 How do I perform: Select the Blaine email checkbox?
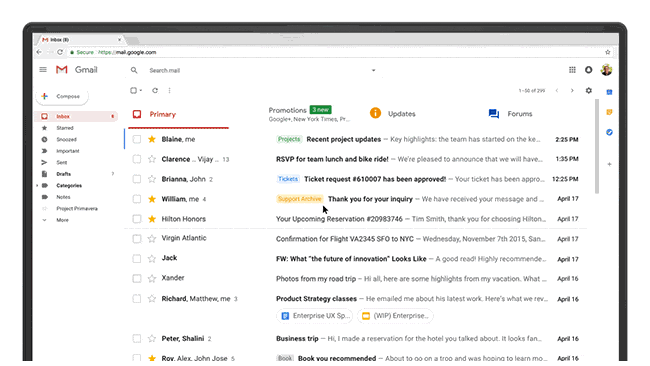[136, 139]
